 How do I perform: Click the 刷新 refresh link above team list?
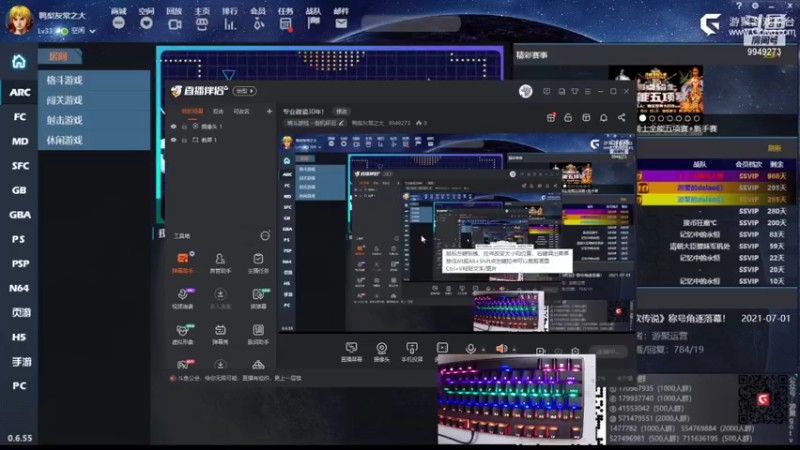coord(774,148)
